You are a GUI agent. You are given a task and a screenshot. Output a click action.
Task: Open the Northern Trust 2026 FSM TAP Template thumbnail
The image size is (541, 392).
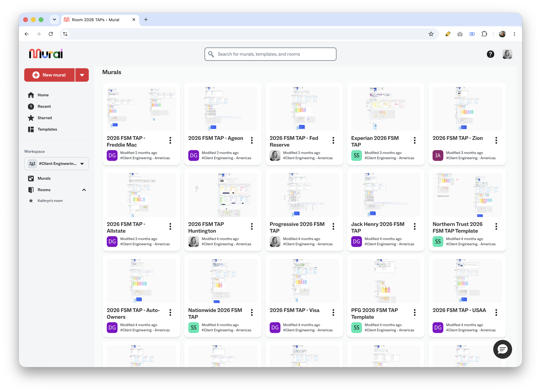tap(467, 195)
